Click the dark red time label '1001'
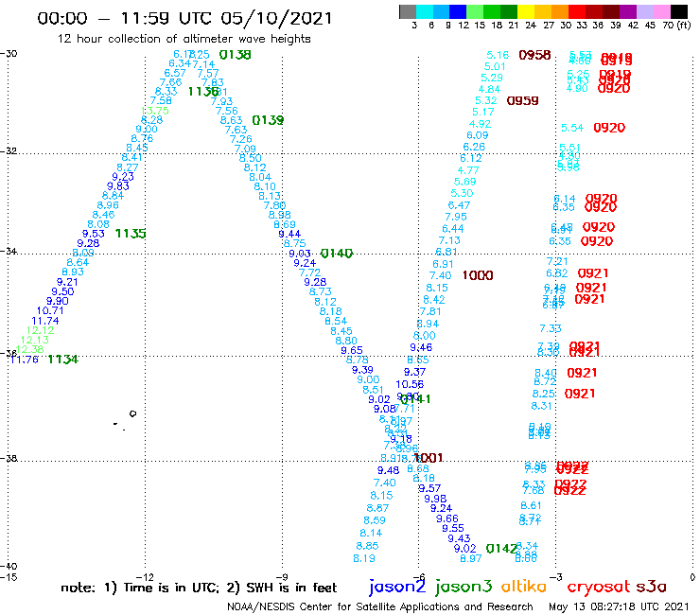The image size is (700, 615). 429,458
